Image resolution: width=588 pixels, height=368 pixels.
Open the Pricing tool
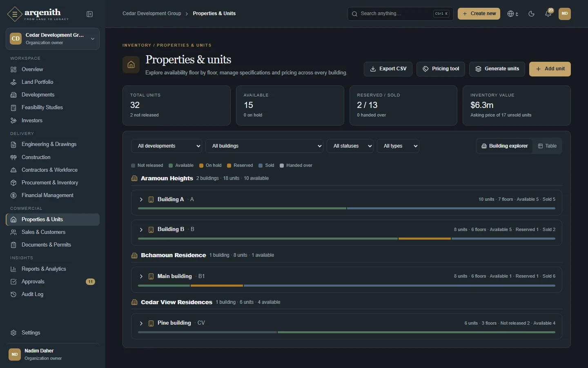(x=441, y=69)
